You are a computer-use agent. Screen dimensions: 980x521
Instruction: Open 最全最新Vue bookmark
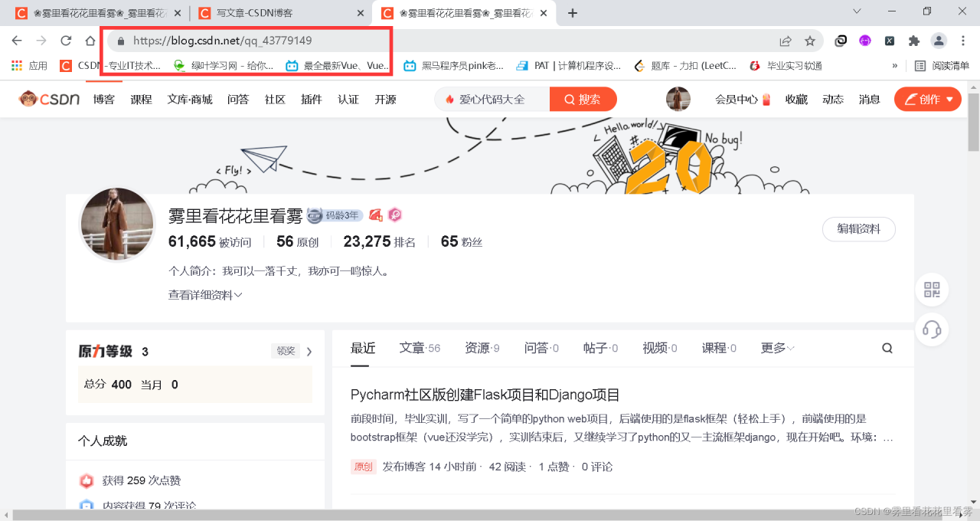(x=338, y=66)
